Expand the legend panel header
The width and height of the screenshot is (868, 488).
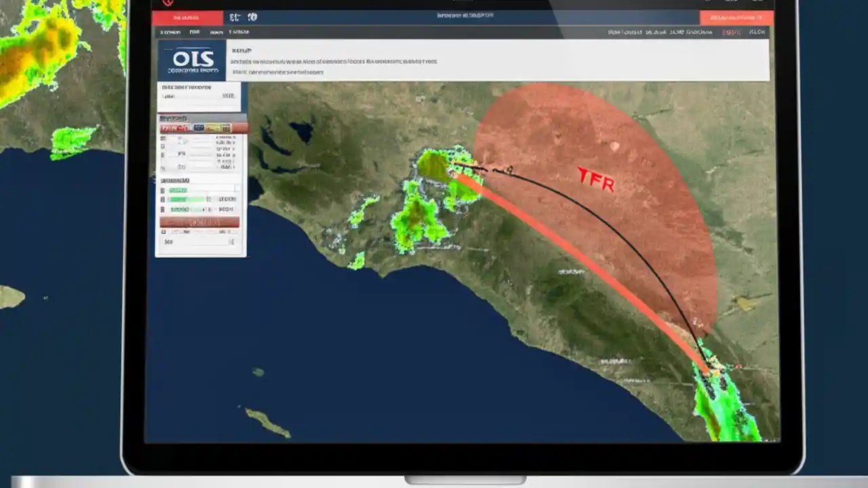click(175, 118)
